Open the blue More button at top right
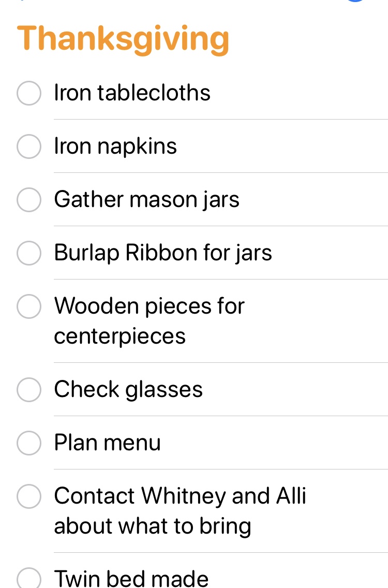The image size is (388, 588). (x=356, y=2)
